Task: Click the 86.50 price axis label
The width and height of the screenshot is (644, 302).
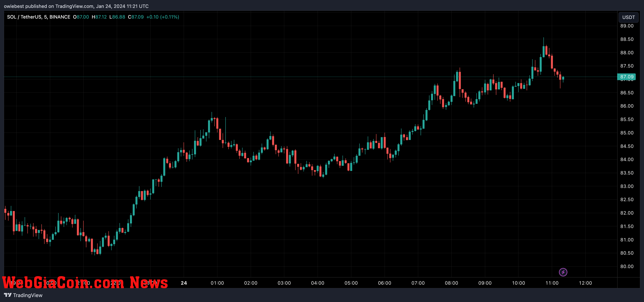Action: tap(627, 93)
